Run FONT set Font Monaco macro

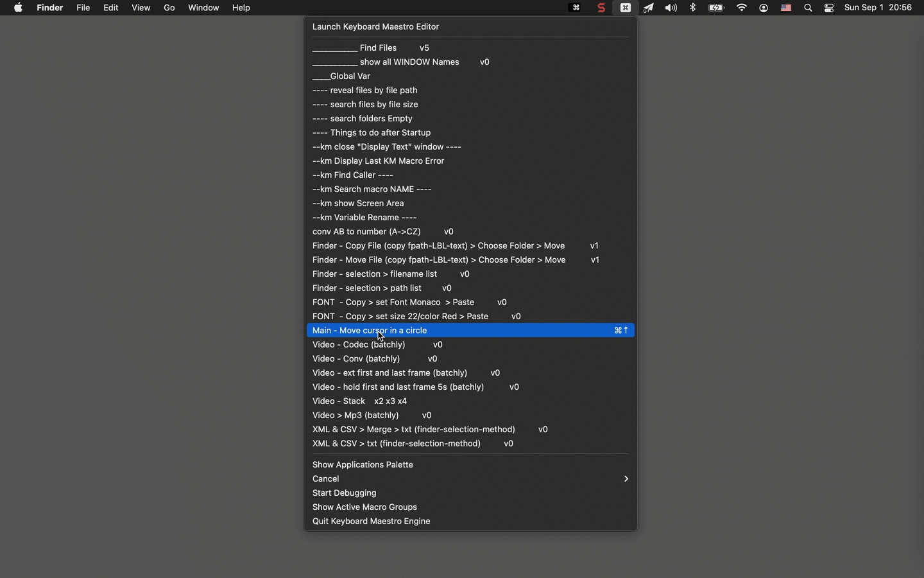pyautogui.click(x=470, y=302)
